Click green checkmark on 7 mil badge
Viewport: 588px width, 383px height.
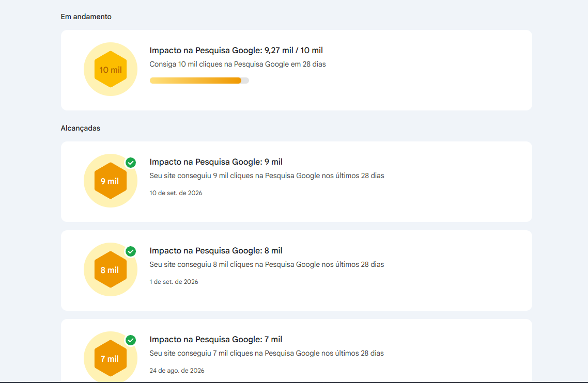coord(131,340)
